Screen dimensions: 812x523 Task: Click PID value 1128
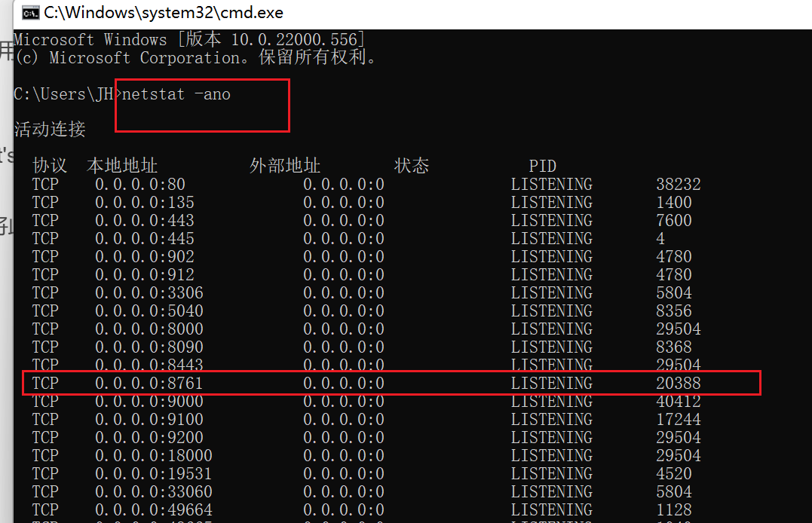tap(674, 511)
